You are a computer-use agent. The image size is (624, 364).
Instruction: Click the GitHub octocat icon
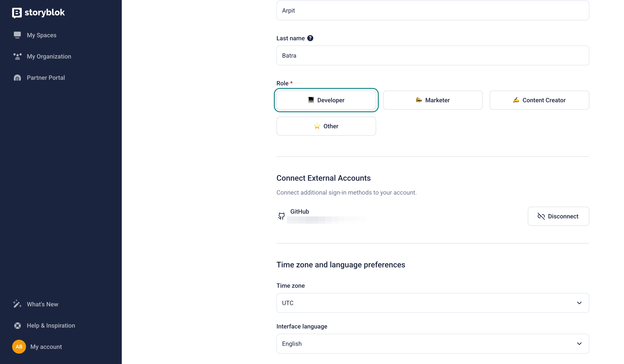click(x=281, y=216)
